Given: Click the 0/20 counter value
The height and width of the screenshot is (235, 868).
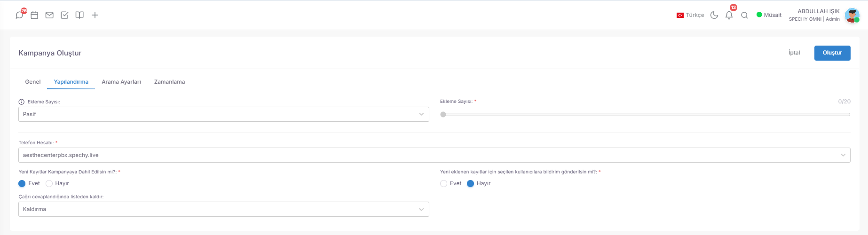Looking at the screenshot, I should pyautogui.click(x=844, y=102).
